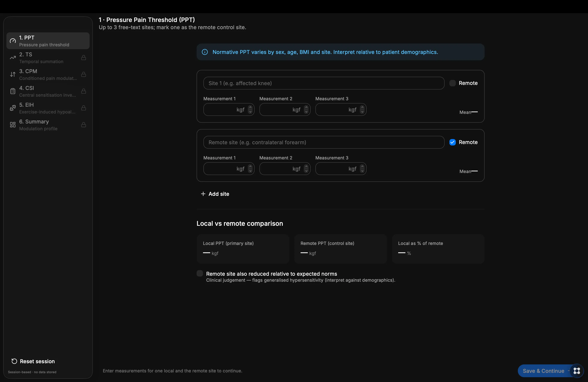Image resolution: width=588 pixels, height=382 pixels.
Task: Click 'Session-based · no data stored' note
Action: (x=32, y=372)
